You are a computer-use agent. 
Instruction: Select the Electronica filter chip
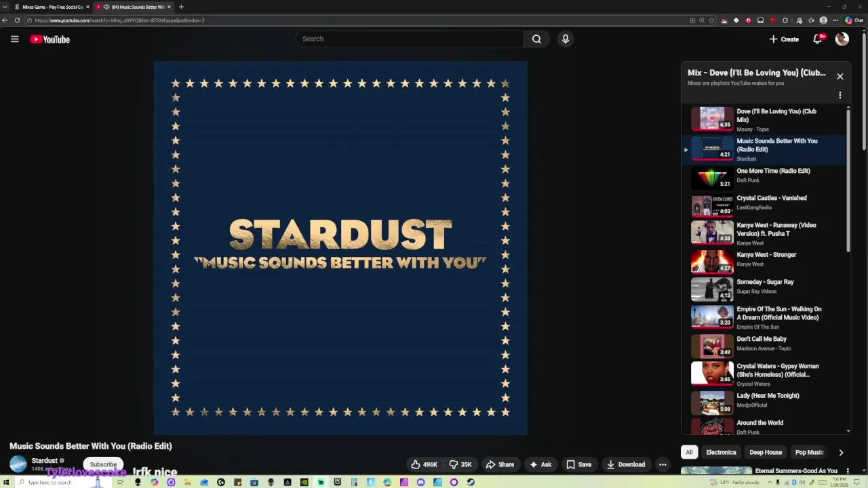(x=721, y=452)
